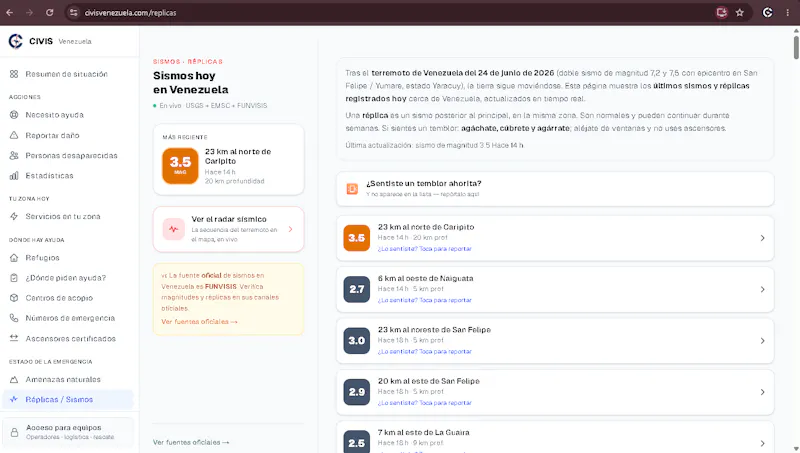Click the ¿Dónde piden ayuda? clipboard icon
This screenshot has height=453, width=800.
(x=14, y=278)
